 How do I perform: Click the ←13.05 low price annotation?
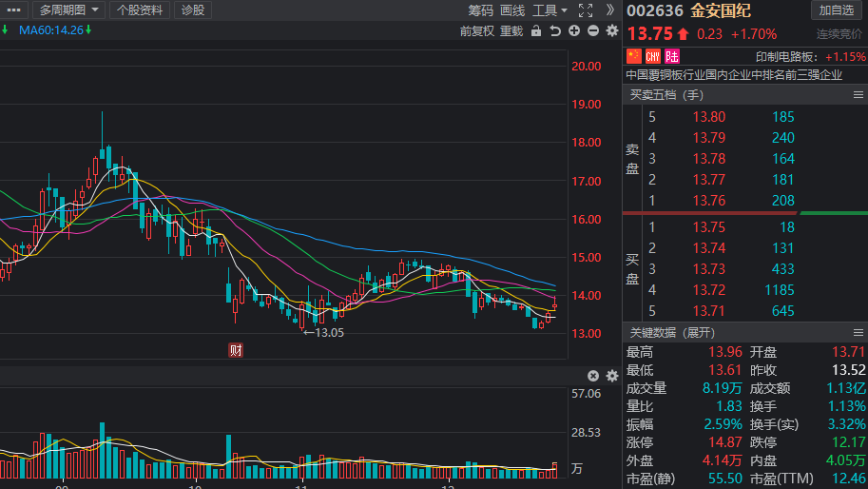pyautogui.click(x=324, y=333)
